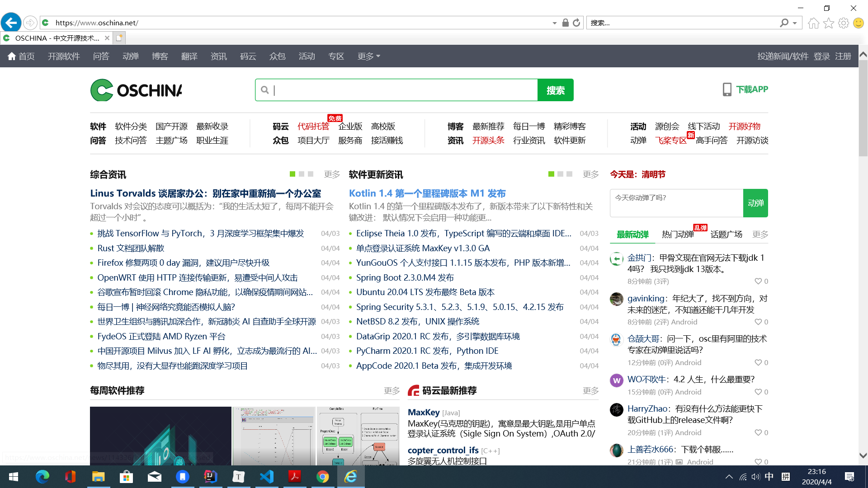Like the gavinking post via heart icon
The image size is (868, 488).
pos(758,322)
